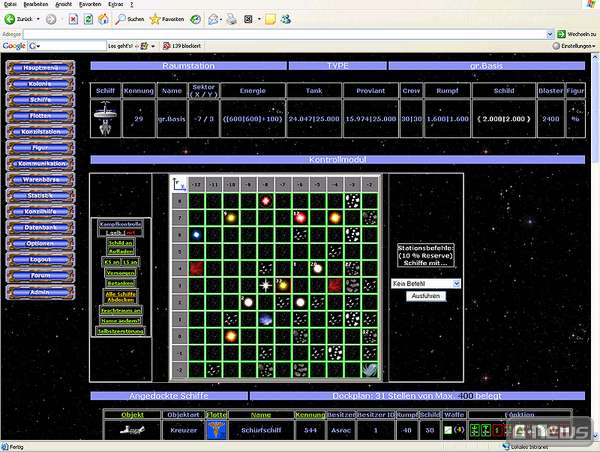Open the dropdown arrow beside the Mail icon
The image size is (600, 452).
tap(221, 19)
